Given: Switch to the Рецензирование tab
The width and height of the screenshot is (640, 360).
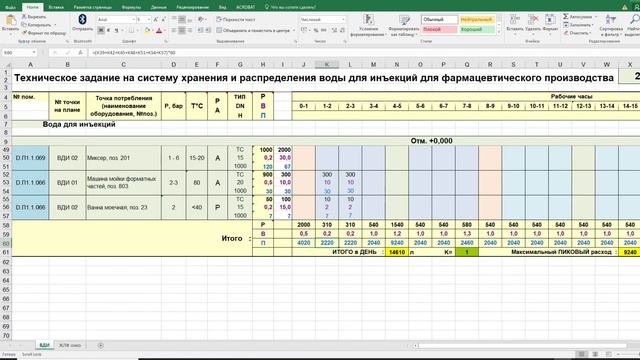Looking at the screenshot, I should point(193,7).
